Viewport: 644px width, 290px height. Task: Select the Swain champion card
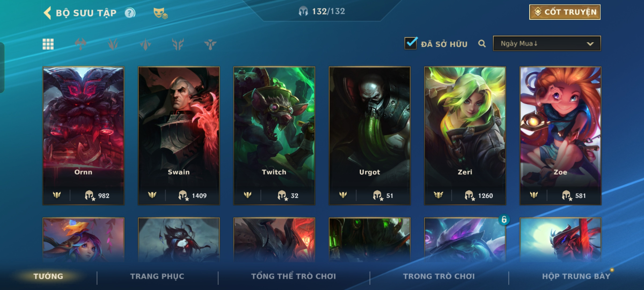coord(179,136)
